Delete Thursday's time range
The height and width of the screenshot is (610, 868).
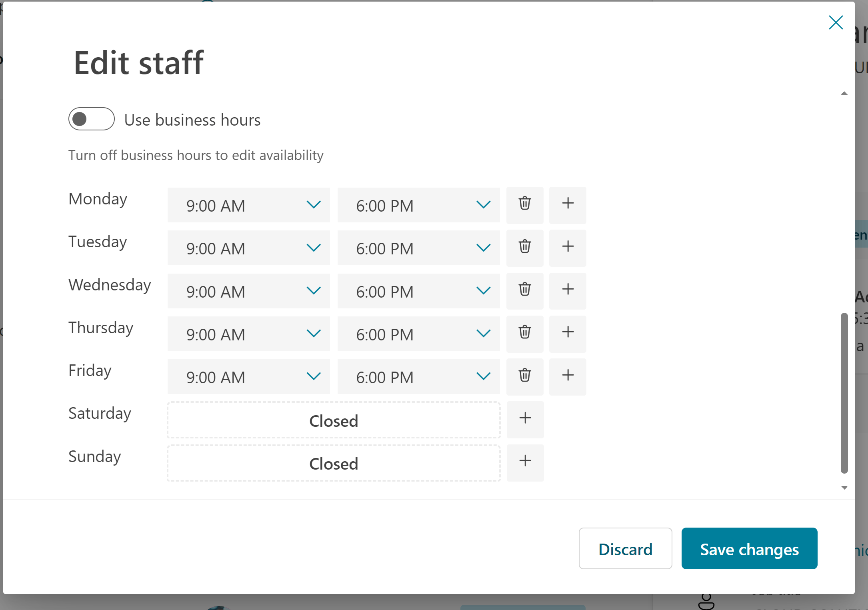point(525,334)
